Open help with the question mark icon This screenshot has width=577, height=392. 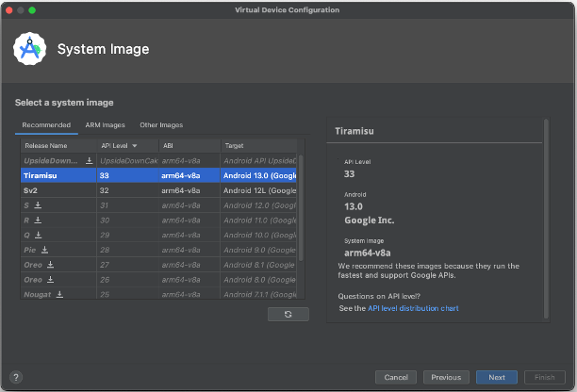[x=16, y=377]
